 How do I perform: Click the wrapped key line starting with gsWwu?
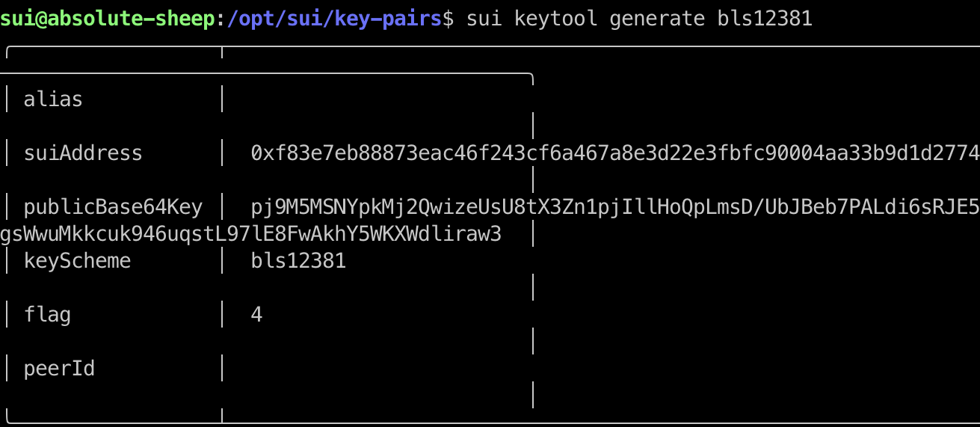click(250, 234)
